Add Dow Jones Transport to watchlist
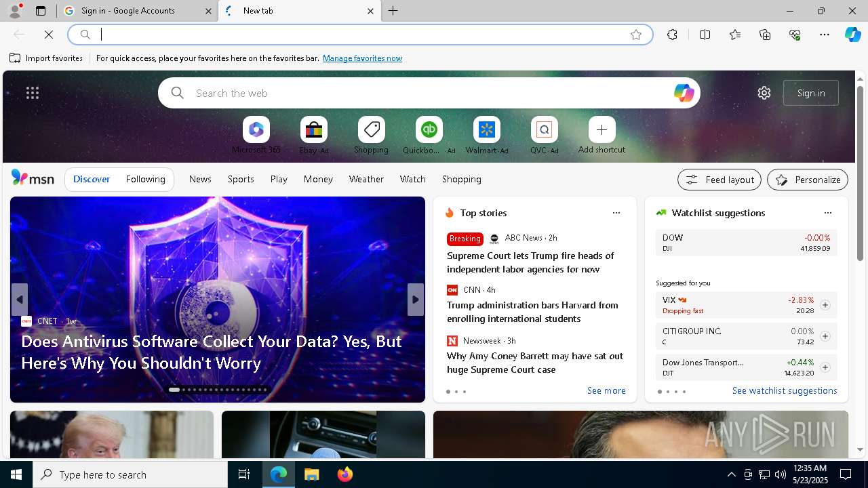 [x=825, y=367]
